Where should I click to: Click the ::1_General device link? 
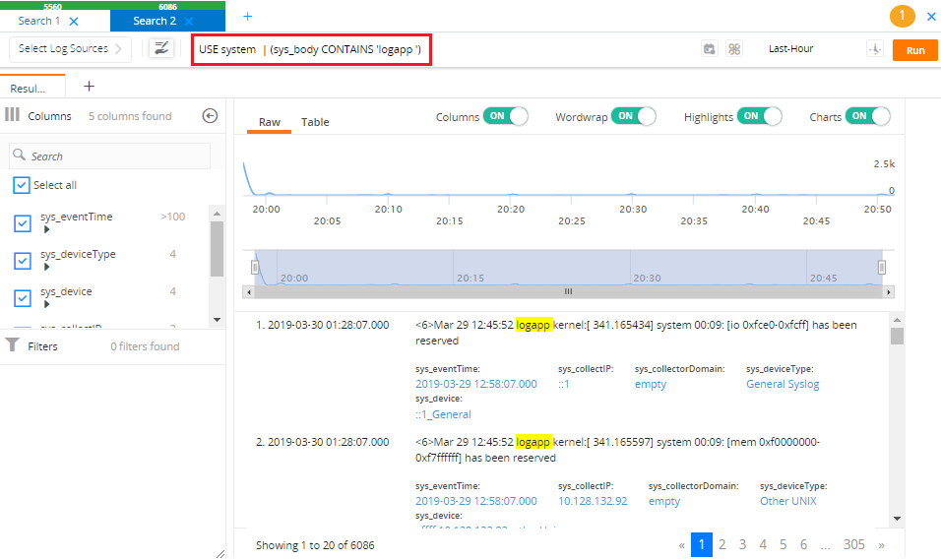point(443,414)
